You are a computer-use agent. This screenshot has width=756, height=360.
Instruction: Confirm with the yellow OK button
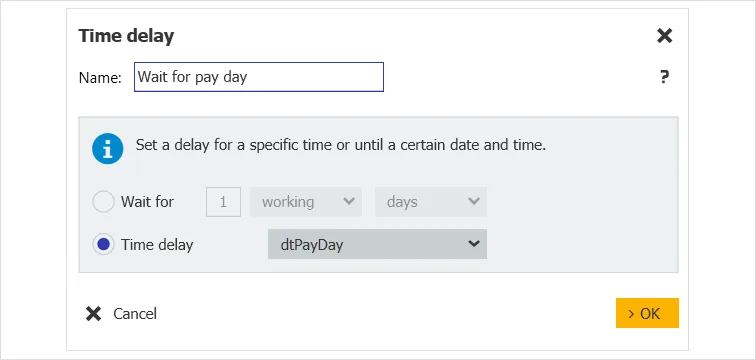647,313
